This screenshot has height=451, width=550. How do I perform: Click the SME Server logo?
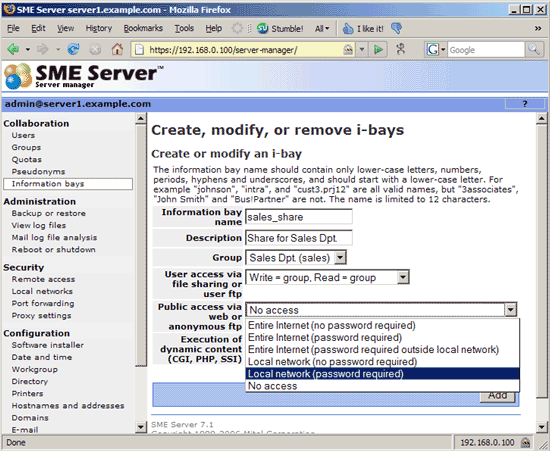coord(83,76)
